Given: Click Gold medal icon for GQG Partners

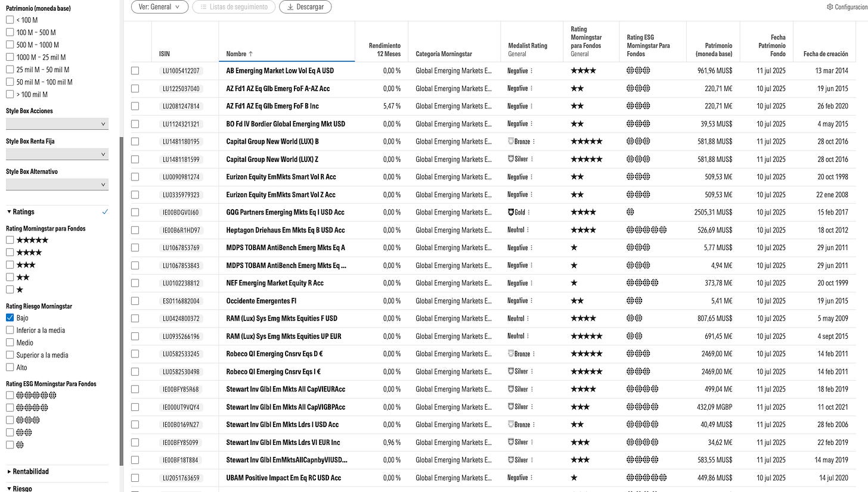Looking at the screenshot, I should (510, 212).
